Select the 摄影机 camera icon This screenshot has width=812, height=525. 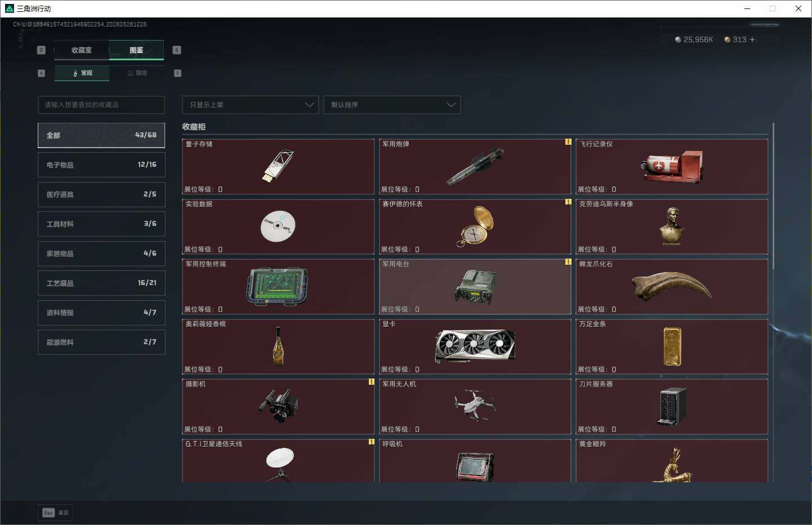pyautogui.click(x=278, y=406)
